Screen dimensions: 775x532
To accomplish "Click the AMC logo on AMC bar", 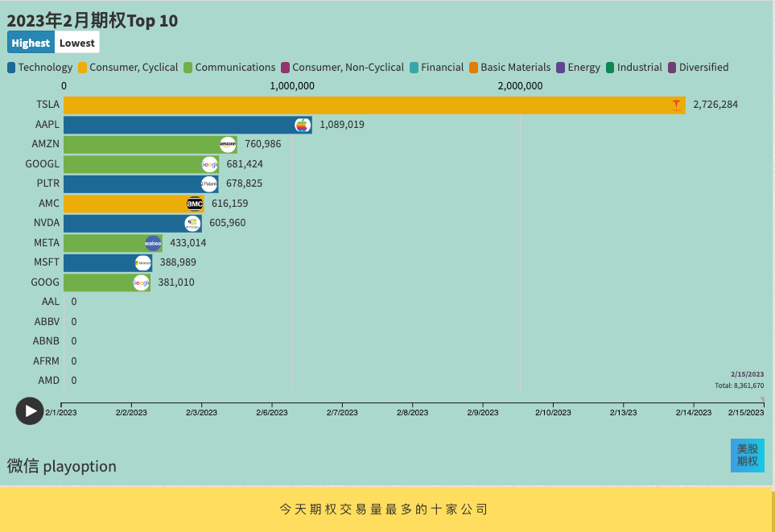I will click(195, 204).
